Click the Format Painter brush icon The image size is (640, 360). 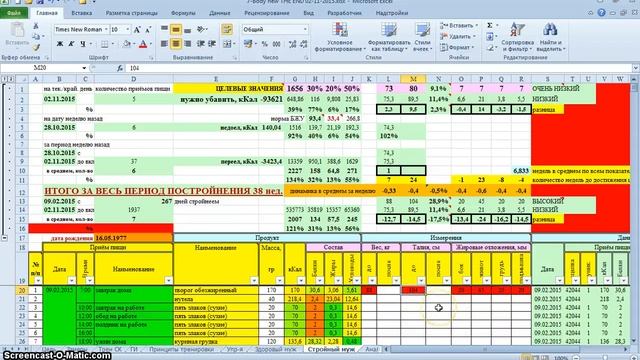[x=36, y=47]
